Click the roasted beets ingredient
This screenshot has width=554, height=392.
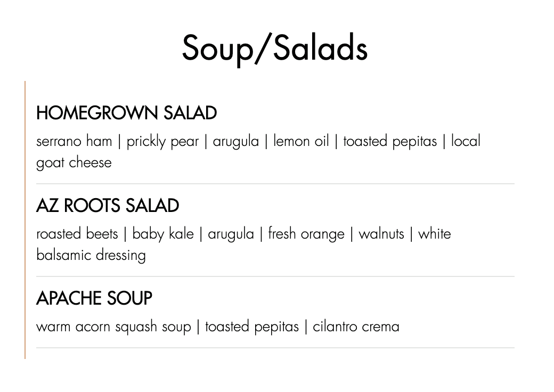click(x=77, y=234)
